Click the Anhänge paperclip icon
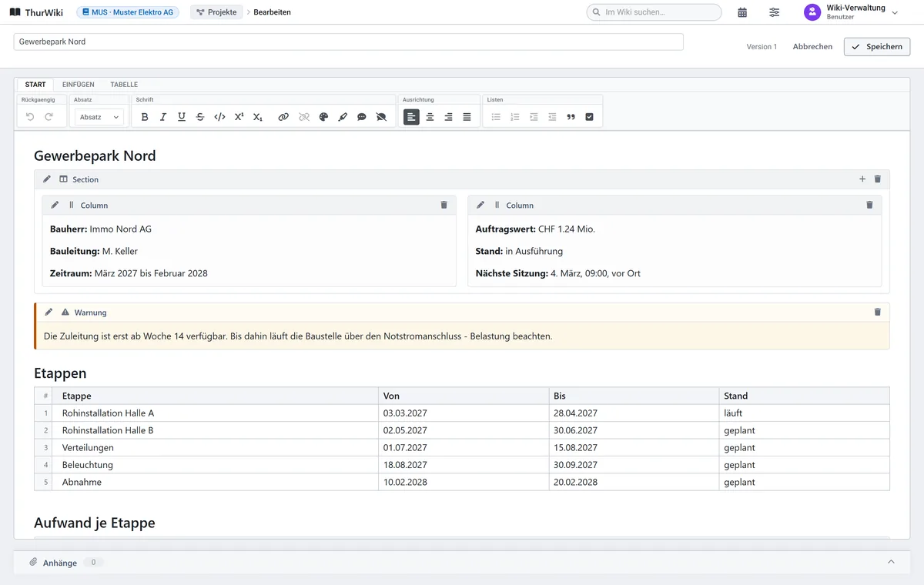This screenshot has width=924, height=585. pyautogui.click(x=33, y=562)
